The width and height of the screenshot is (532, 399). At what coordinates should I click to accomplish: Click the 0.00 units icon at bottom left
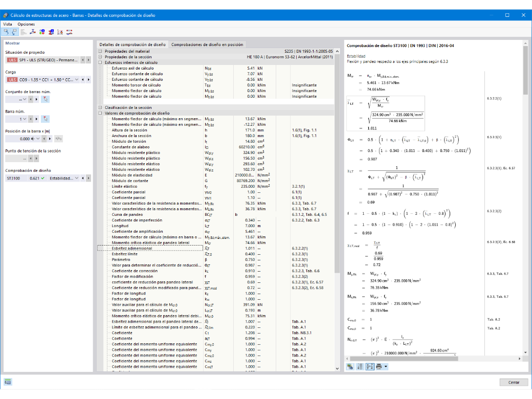point(8,382)
